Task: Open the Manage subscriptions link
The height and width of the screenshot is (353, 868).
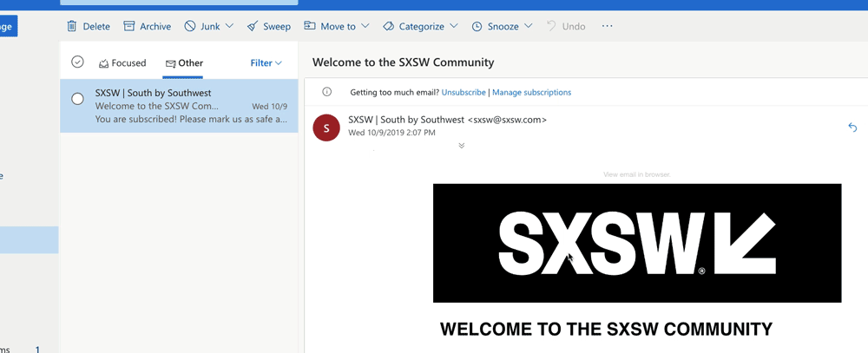Action: [531, 92]
